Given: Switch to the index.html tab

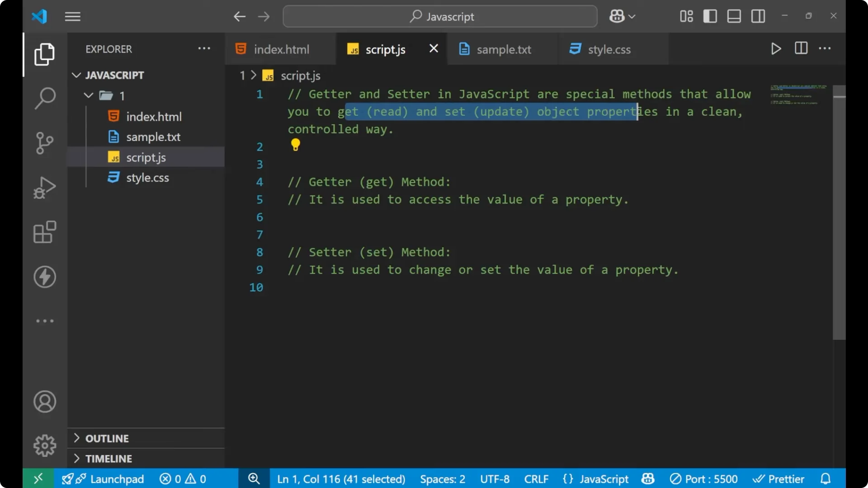Looking at the screenshot, I should click(280, 49).
